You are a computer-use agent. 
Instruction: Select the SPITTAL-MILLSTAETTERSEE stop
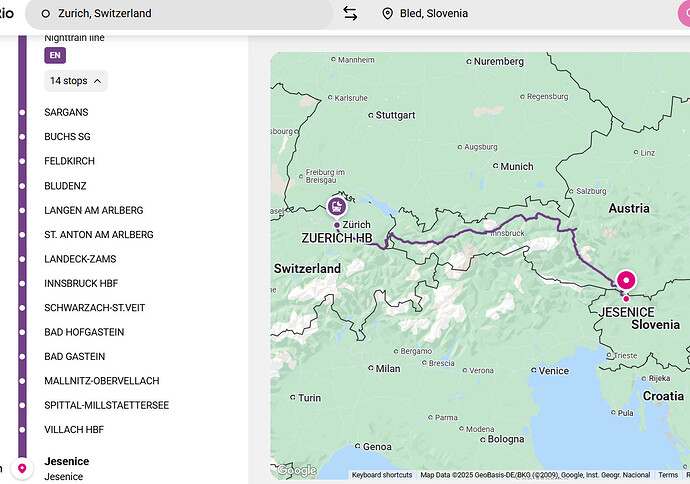click(x=106, y=405)
